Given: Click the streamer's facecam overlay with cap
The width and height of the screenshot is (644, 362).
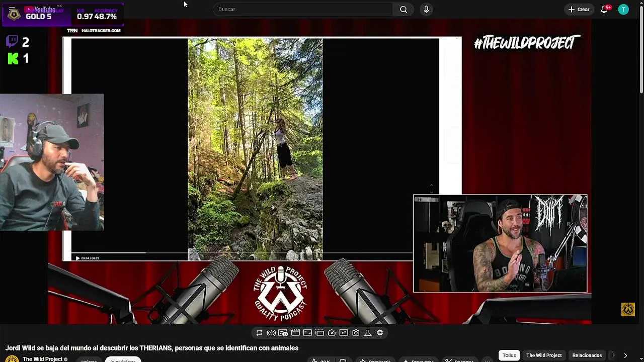Looking at the screenshot, I should tap(52, 162).
